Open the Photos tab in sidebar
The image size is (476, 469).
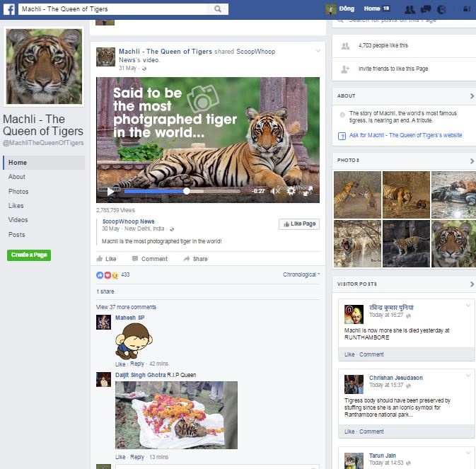(x=18, y=192)
